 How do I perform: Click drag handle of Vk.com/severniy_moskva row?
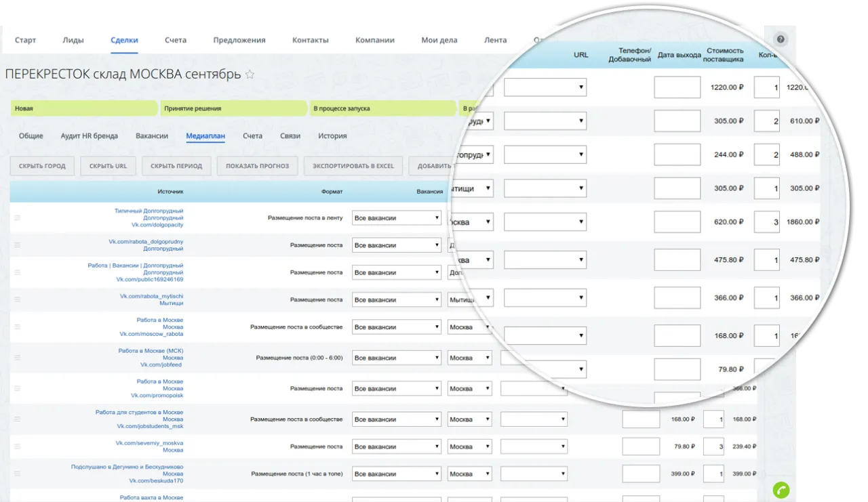[18, 446]
